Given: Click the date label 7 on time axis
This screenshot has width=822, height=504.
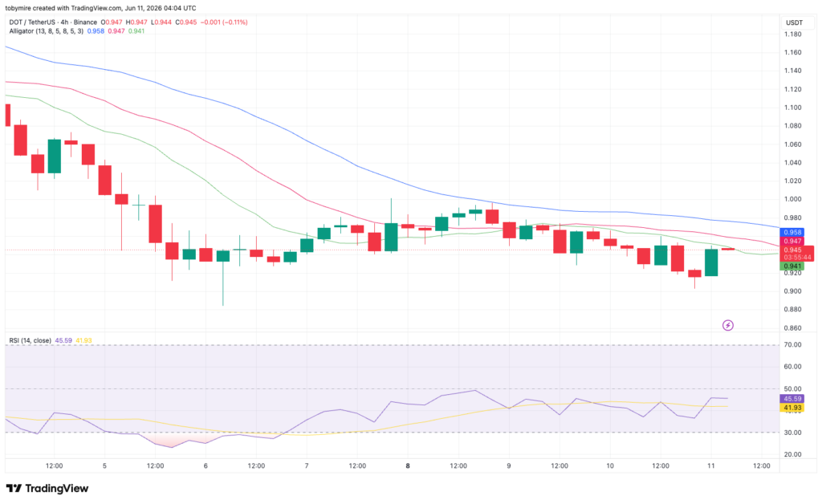Looking at the screenshot, I should [x=307, y=465].
